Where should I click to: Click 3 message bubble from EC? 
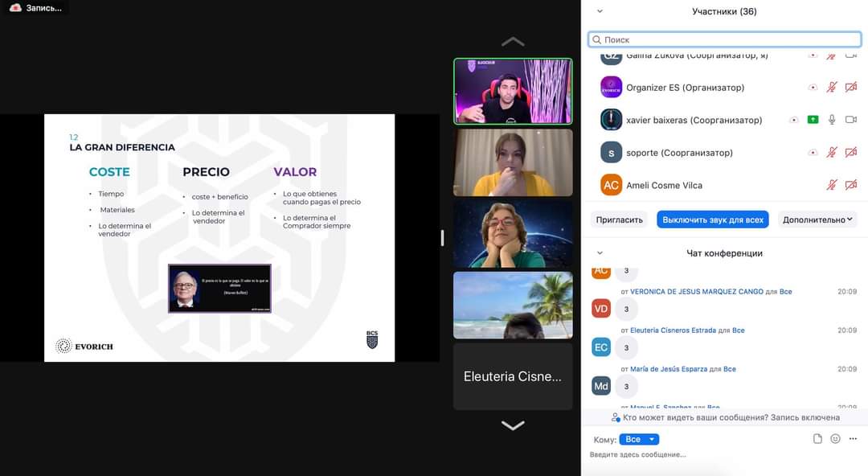(x=626, y=348)
